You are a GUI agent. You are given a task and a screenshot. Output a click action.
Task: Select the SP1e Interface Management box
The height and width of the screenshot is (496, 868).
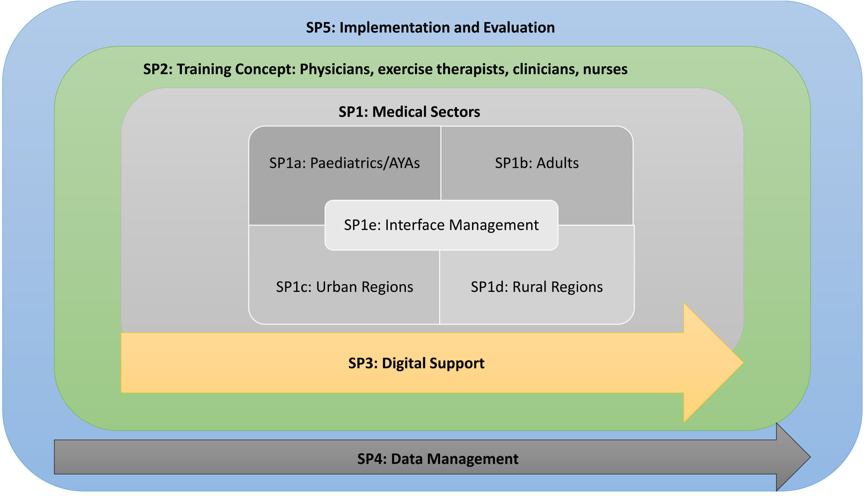tap(441, 225)
